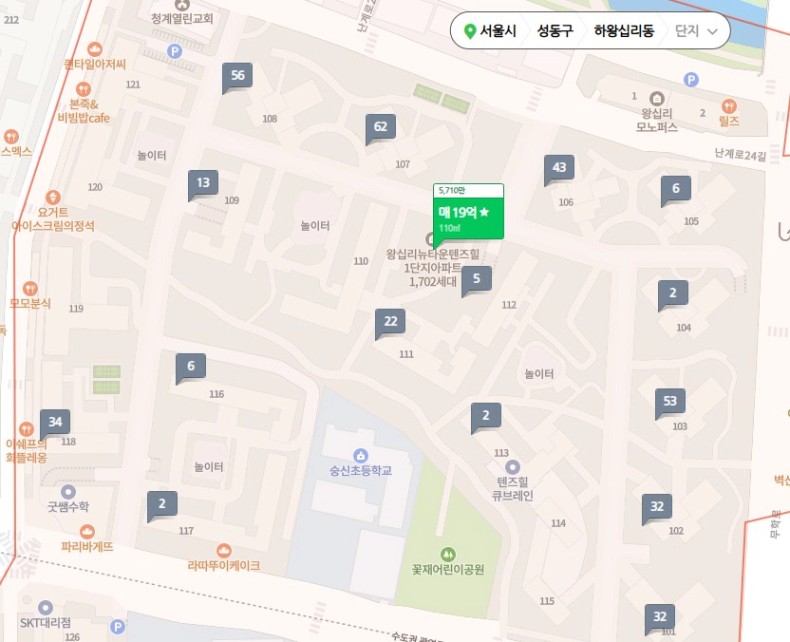Click the parking icon near 청계열린교회

click(174, 51)
